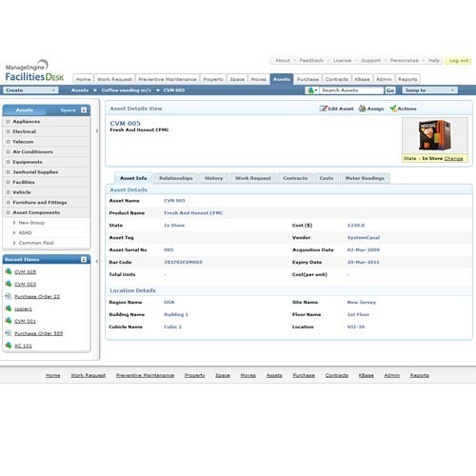Viewport: 476px width, 476px height.
Task: Click the asset icon beside copier1
Action: [9, 308]
